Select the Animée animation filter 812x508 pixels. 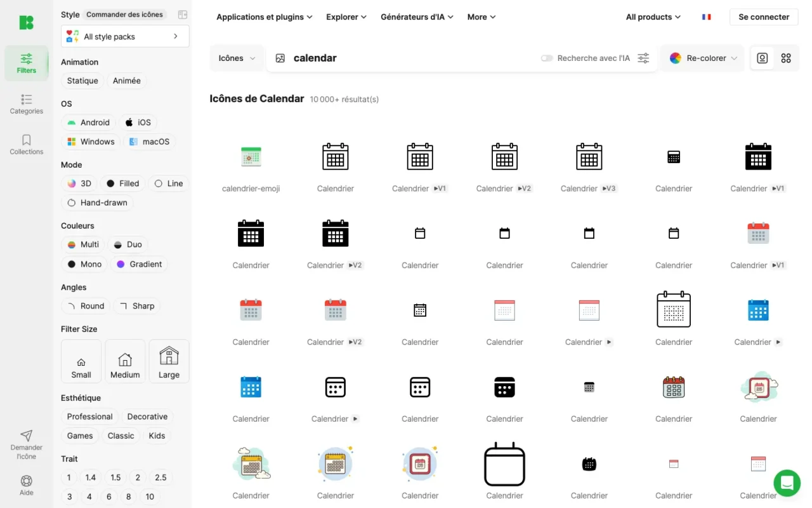pos(127,81)
